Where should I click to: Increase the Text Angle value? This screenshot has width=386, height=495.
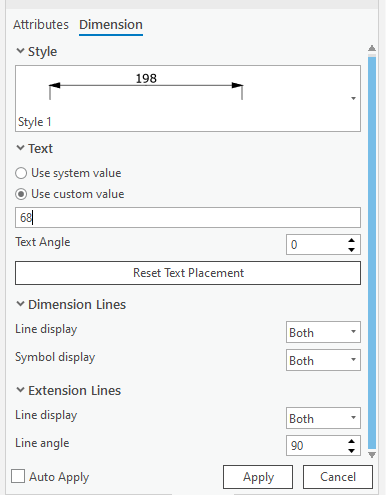(351, 240)
